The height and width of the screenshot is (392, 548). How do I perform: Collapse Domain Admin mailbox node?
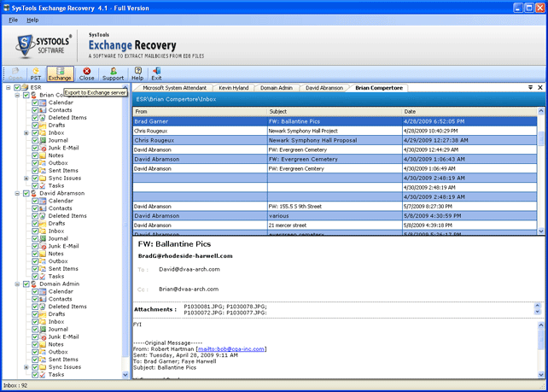tap(17, 284)
